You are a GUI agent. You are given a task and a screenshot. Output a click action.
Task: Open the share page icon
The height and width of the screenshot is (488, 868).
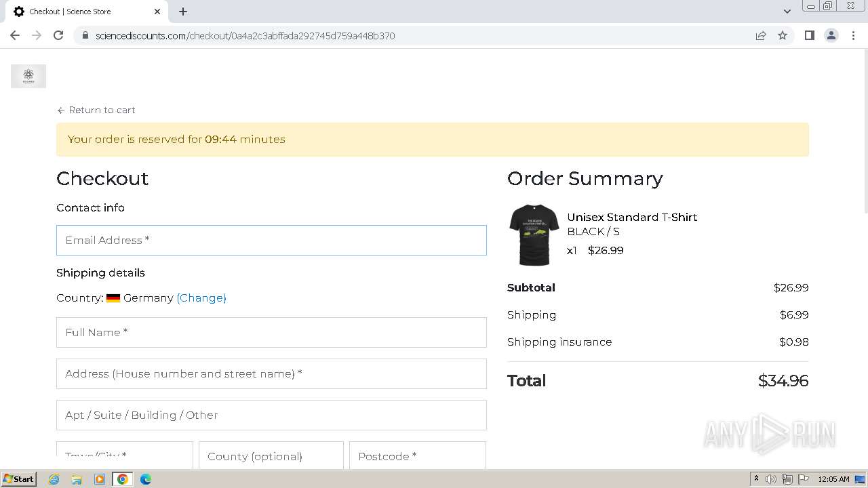pyautogui.click(x=761, y=35)
